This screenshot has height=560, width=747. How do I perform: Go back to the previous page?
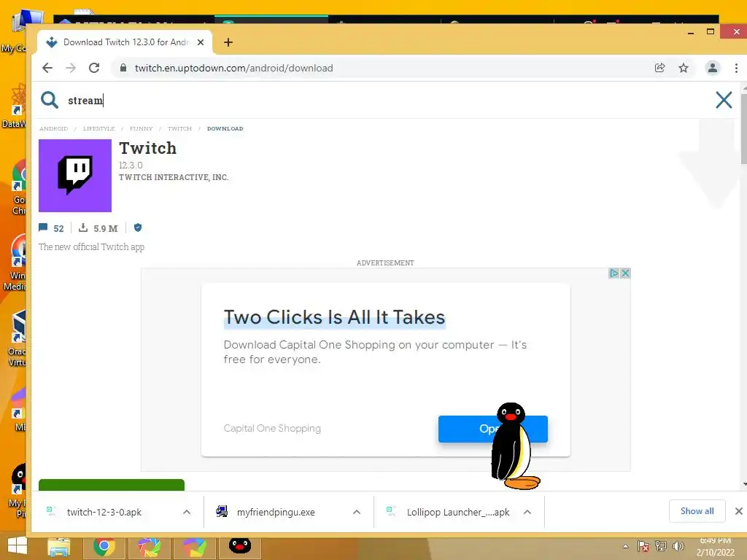47,68
